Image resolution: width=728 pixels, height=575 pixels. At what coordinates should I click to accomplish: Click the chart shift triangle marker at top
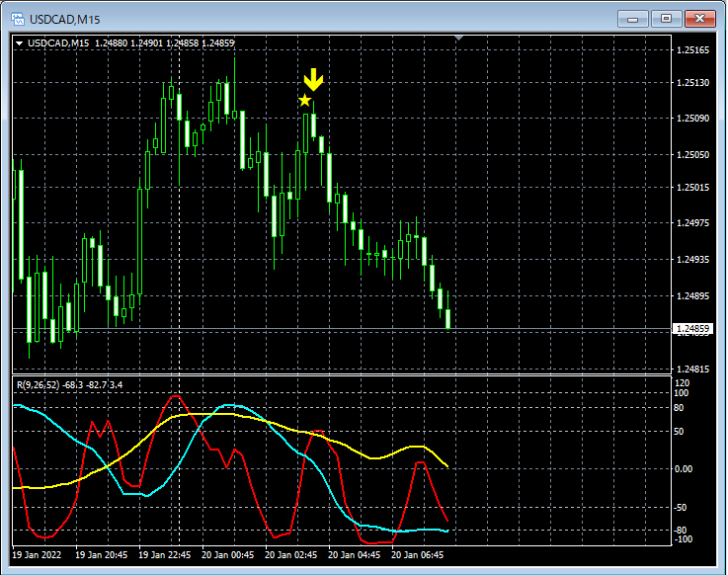pyautogui.click(x=458, y=38)
